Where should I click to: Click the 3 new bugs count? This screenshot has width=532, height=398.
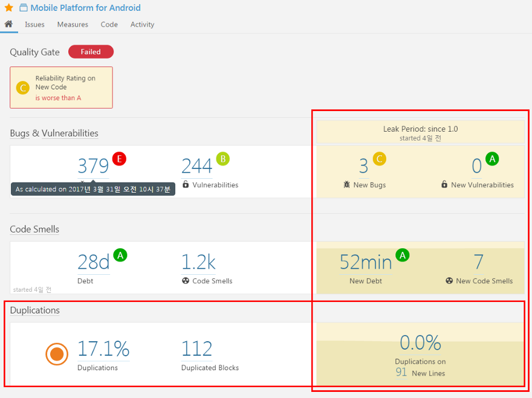(364, 166)
